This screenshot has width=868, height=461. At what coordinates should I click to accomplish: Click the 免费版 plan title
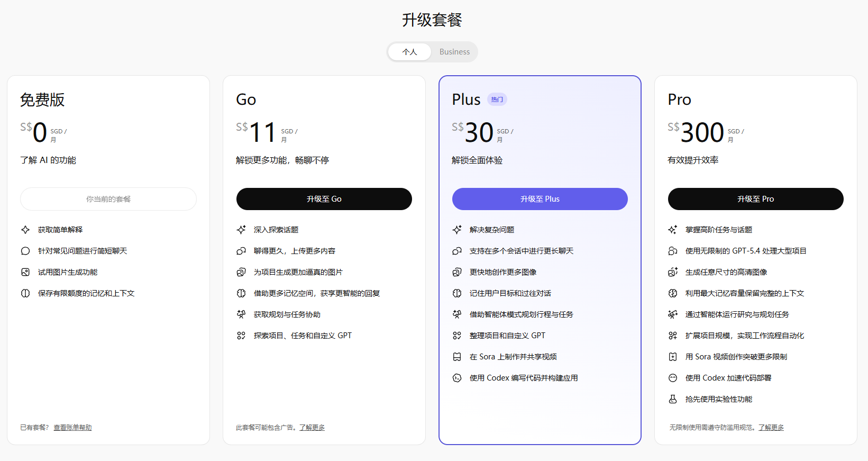coord(42,100)
